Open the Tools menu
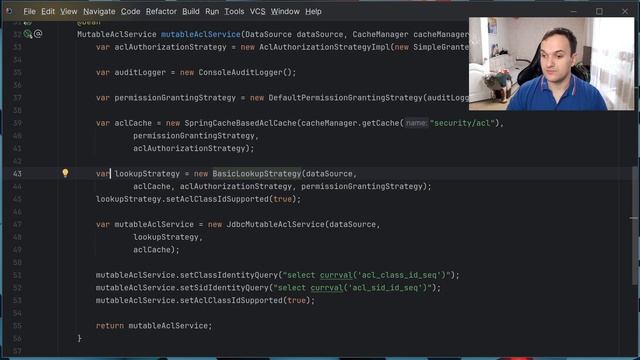This screenshot has height=360, width=640. click(x=234, y=11)
